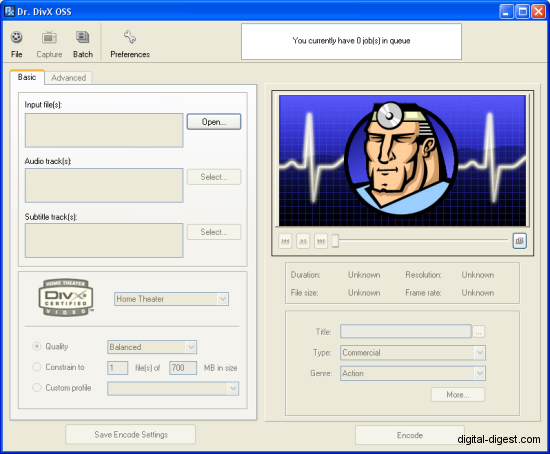Open Preferences wrench icon
This screenshot has height=454, width=550.
point(130,36)
